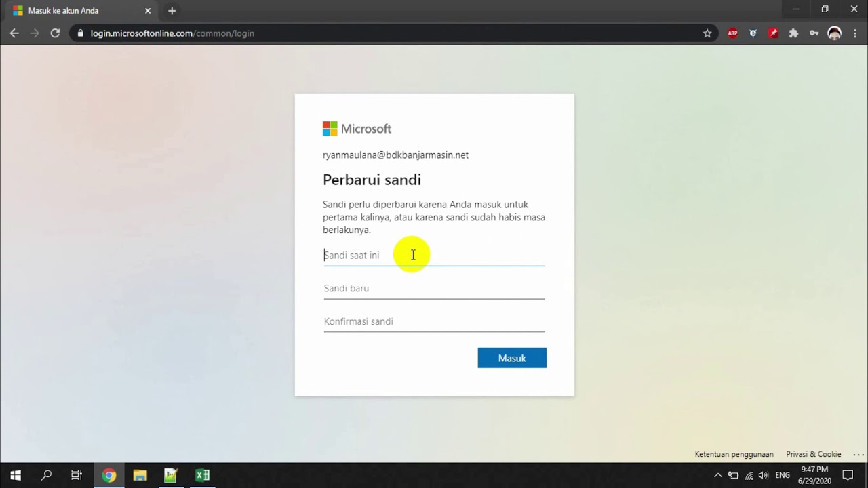868x488 pixels.
Task: Click the browser forward arrow
Action: coord(35,33)
